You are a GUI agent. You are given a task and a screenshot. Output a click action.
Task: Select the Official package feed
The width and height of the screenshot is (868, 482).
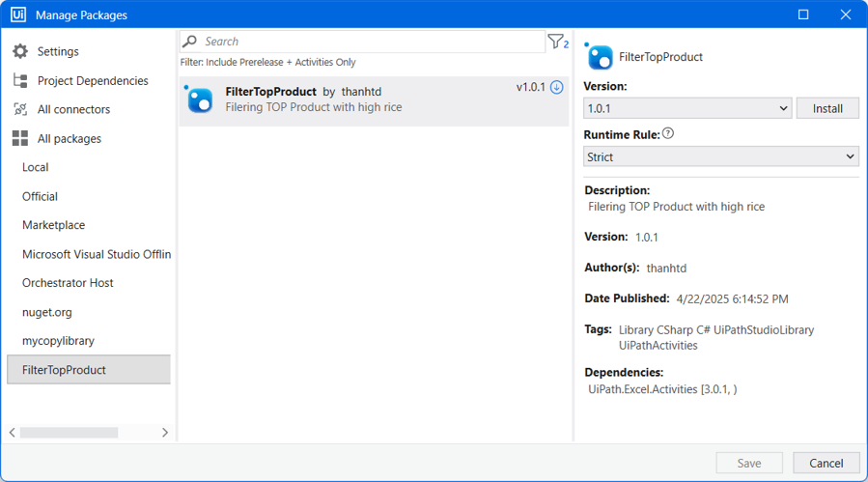click(x=40, y=197)
